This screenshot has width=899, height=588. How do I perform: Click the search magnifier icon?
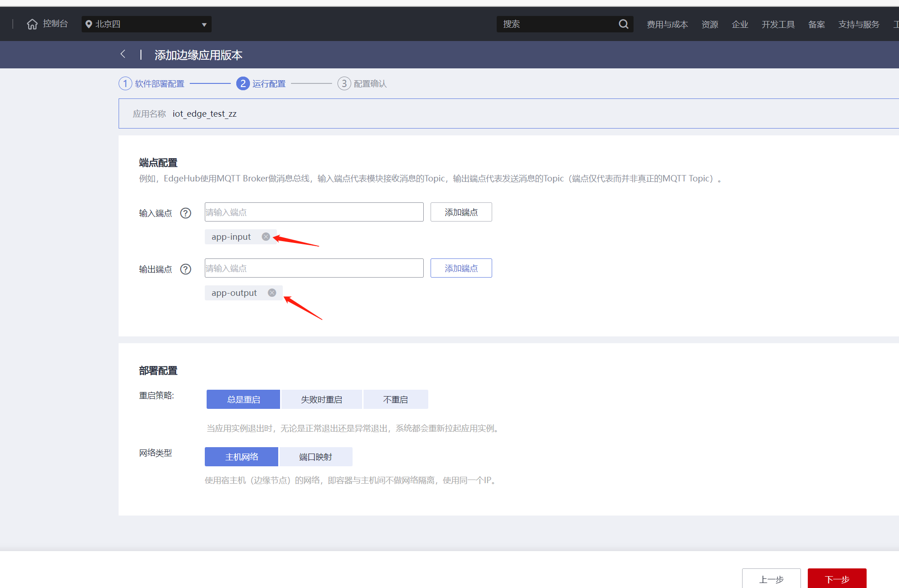pyautogui.click(x=623, y=24)
